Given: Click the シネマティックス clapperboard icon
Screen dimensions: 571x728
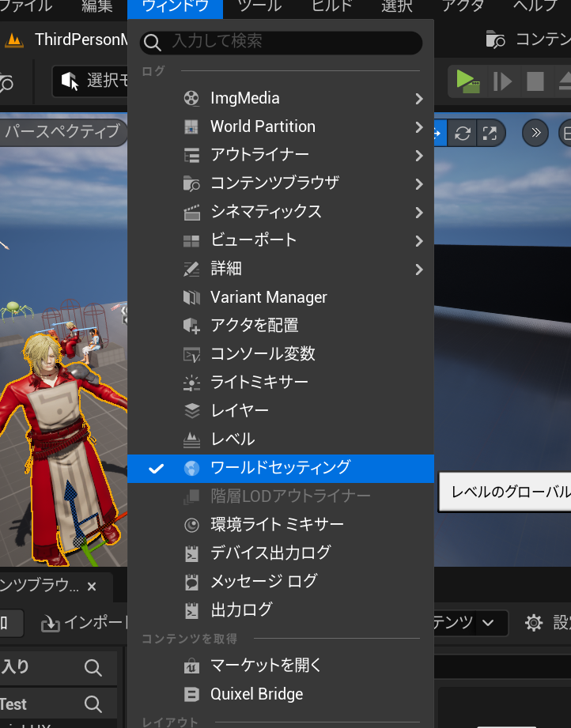Looking at the screenshot, I should coord(191,212).
